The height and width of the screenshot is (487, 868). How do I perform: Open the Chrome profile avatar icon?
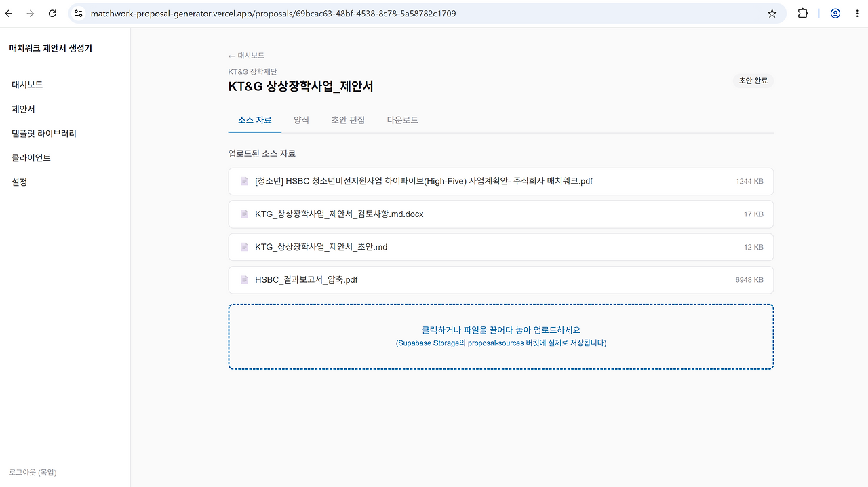tap(835, 14)
